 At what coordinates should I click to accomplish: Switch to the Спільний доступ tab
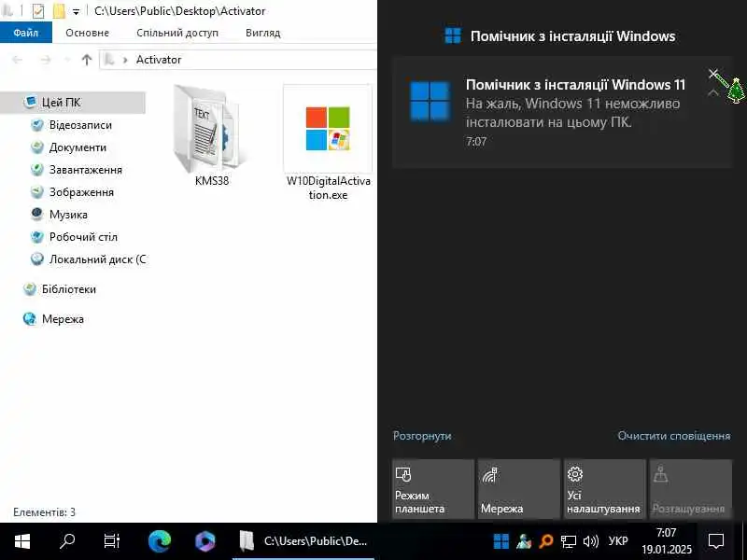(177, 33)
